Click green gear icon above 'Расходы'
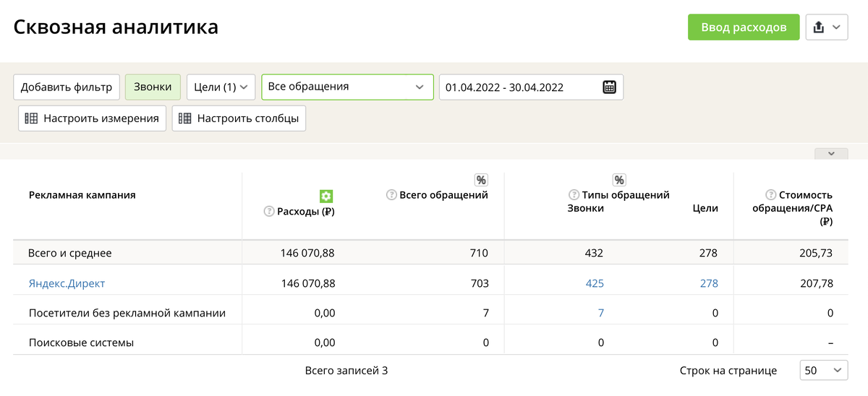Screen dimensions: 868x396 click(x=326, y=196)
